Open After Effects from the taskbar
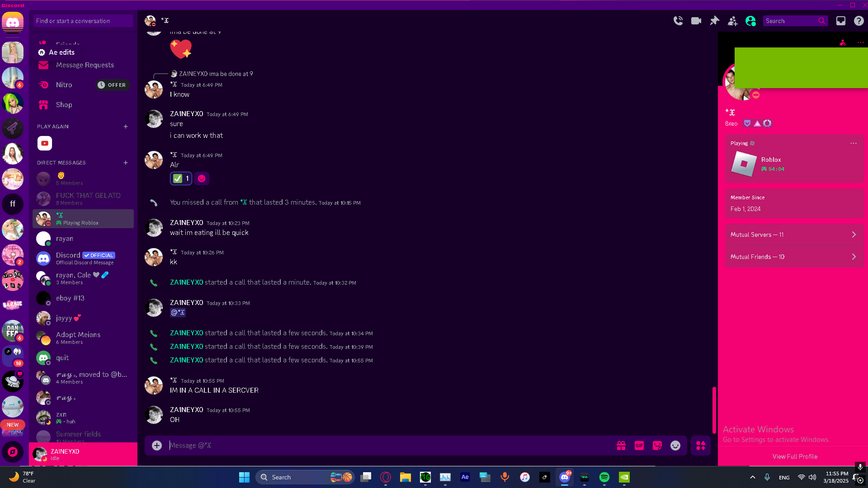The image size is (868, 488). pyautogui.click(x=465, y=477)
